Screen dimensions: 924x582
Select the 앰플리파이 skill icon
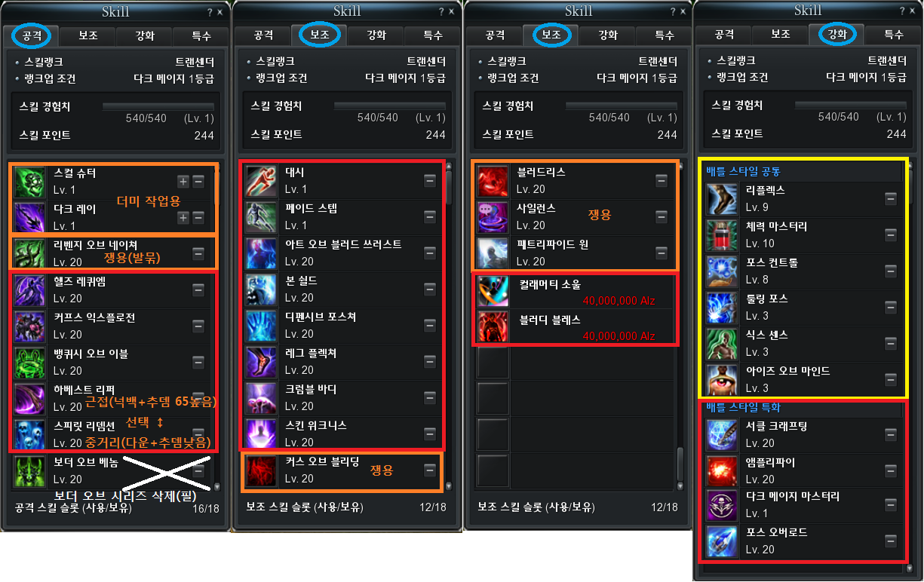pyautogui.click(x=720, y=470)
